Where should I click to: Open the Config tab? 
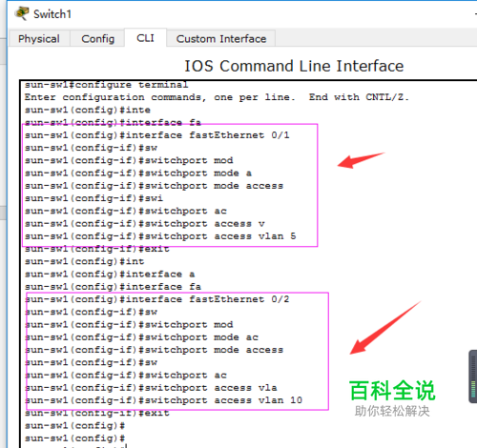click(97, 39)
